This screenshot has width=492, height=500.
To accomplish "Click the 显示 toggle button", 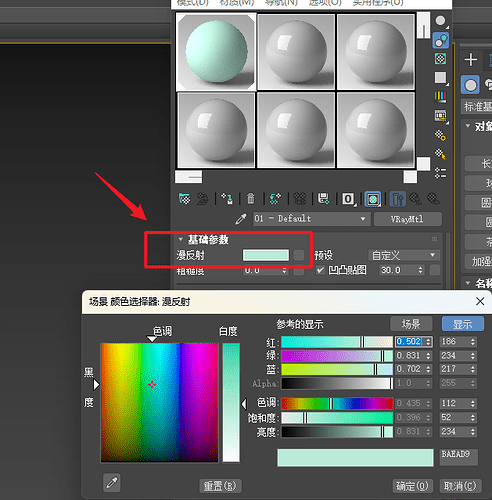I will click(x=463, y=324).
